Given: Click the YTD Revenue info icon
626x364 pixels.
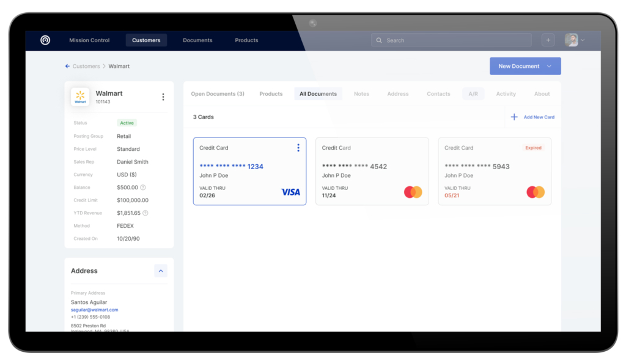Looking at the screenshot, I should click(145, 213).
